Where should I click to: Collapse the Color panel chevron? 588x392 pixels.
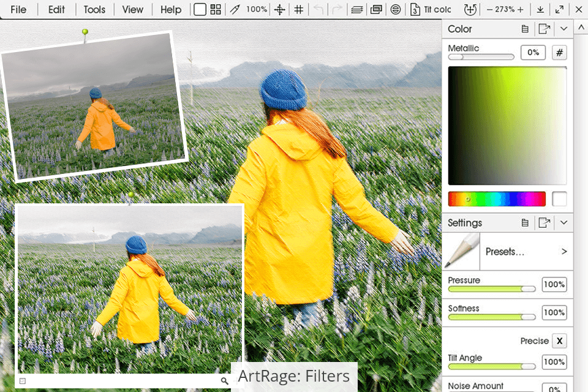(x=563, y=29)
